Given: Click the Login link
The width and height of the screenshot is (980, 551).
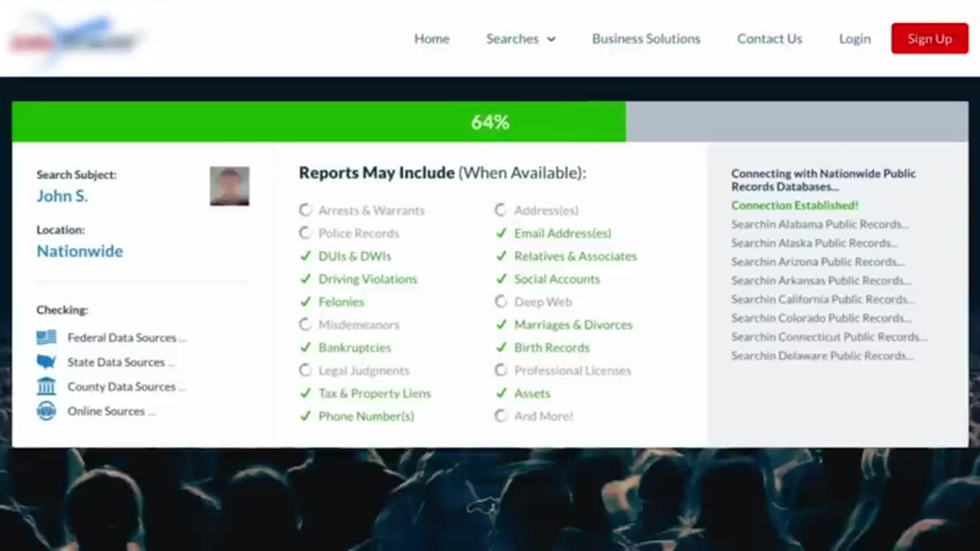Looking at the screenshot, I should (854, 38).
